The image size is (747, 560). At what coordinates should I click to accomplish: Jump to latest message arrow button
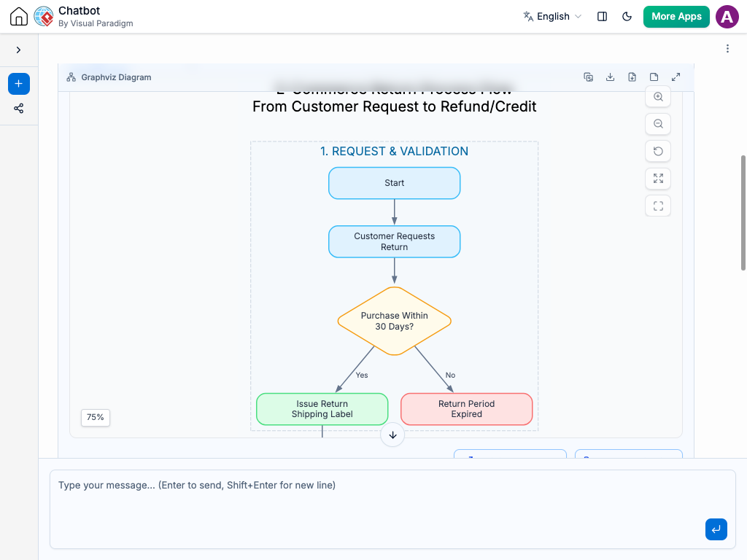point(392,435)
